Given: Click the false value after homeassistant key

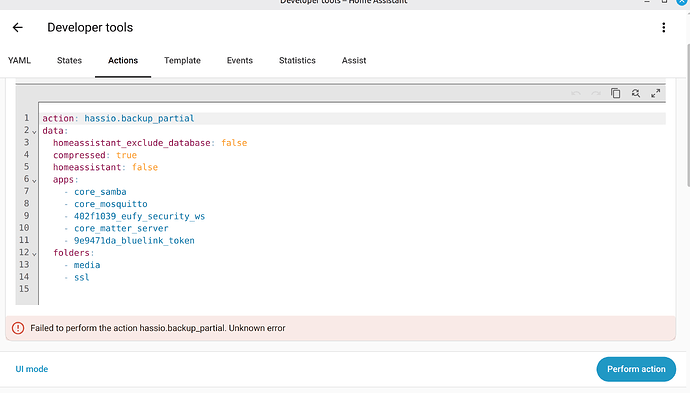Looking at the screenshot, I should tap(145, 167).
